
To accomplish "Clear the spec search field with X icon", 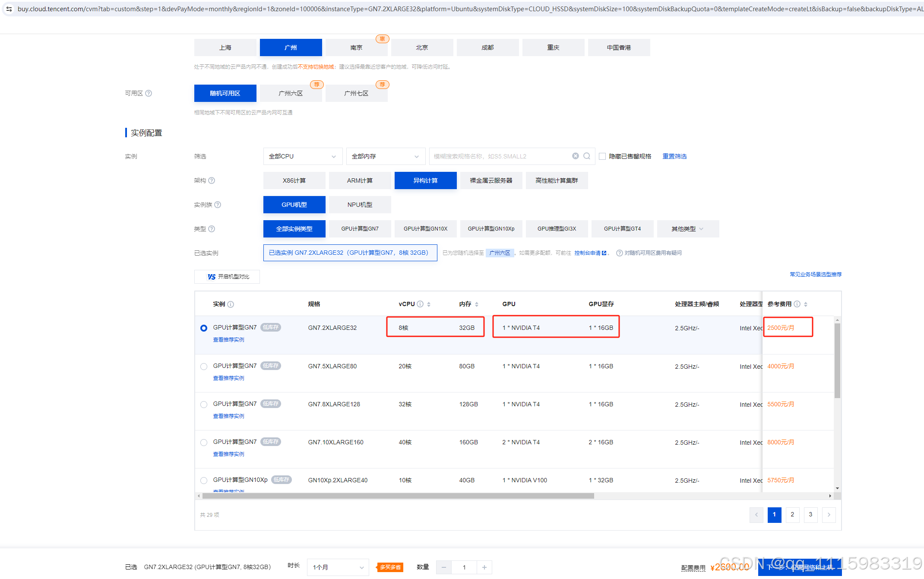I will (576, 156).
